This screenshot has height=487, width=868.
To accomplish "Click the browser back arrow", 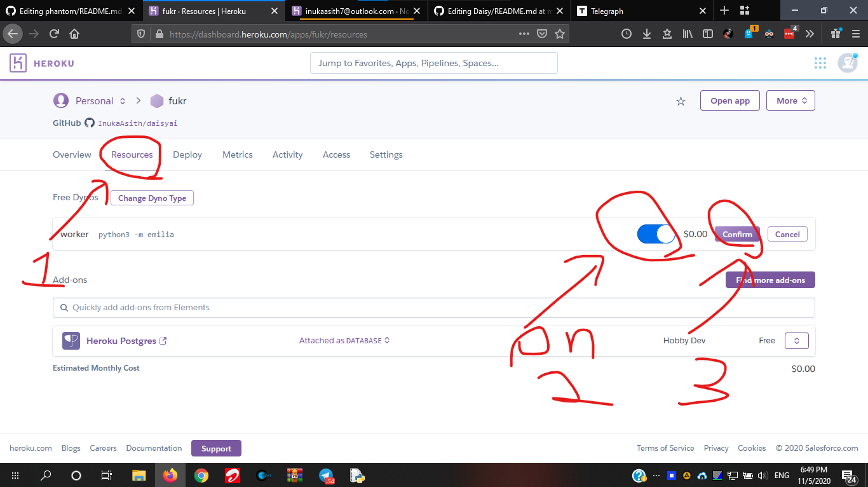I will (x=13, y=34).
